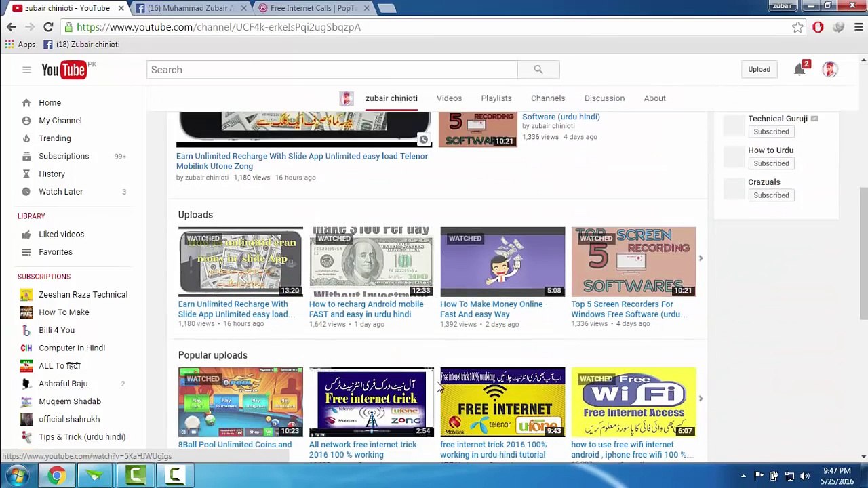Click the Watch Later clock icon
The image size is (868, 488).
(26, 192)
